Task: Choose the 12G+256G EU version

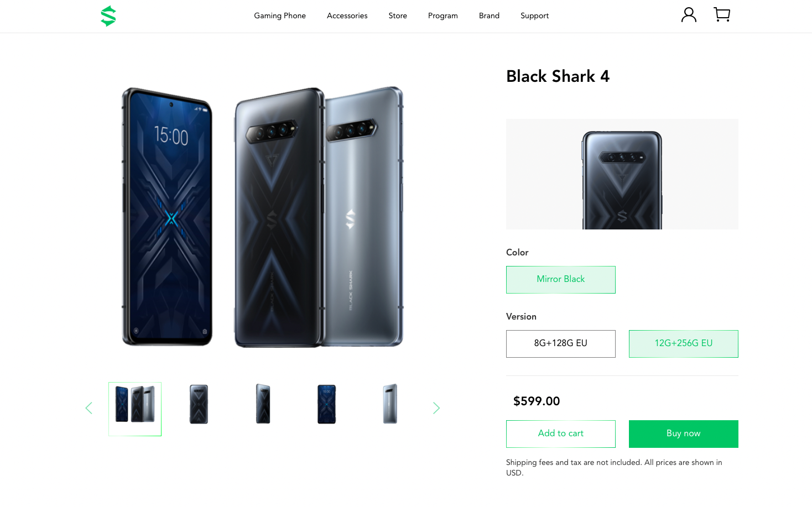Action: coord(683,343)
